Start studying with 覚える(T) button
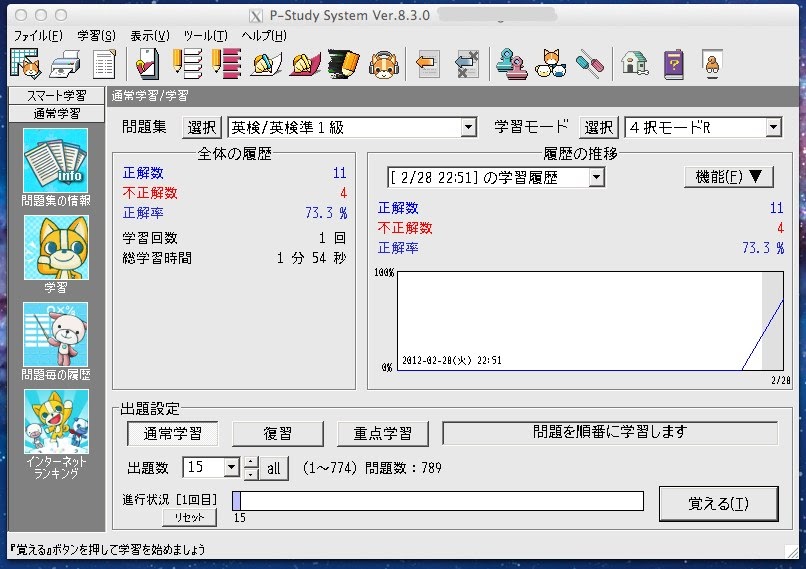Image resolution: width=806 pixels, height=569 pixels. pyautogui.click(x=719, y=504)
